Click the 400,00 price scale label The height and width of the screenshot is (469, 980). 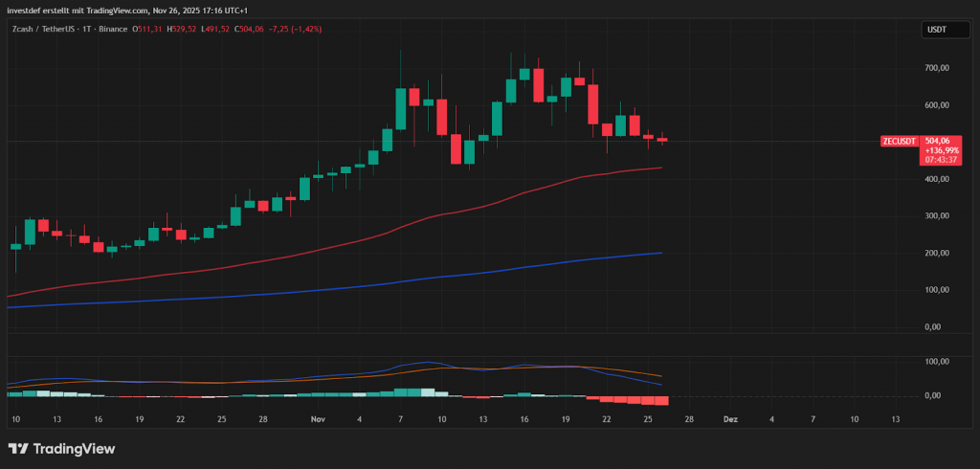click(x=936, y=179)
